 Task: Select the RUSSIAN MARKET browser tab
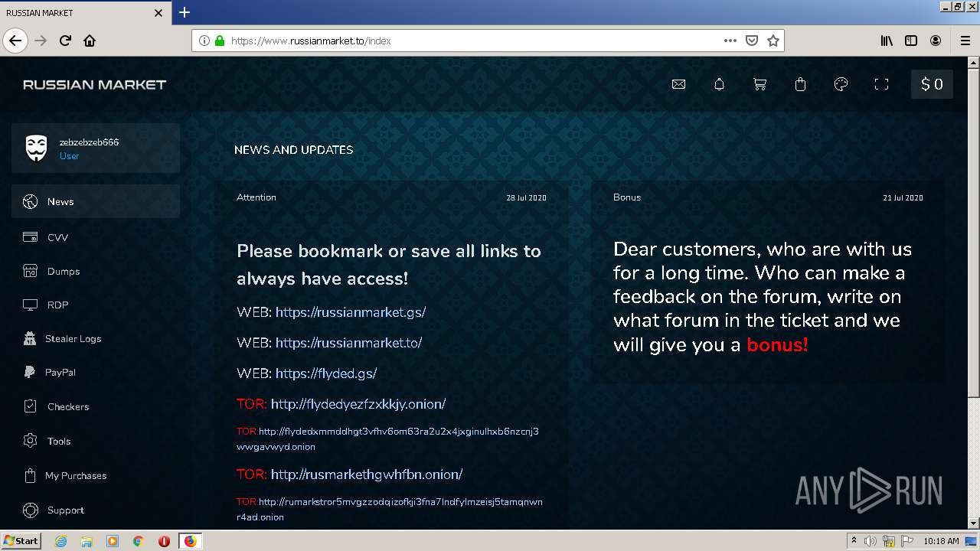[84, 13]
